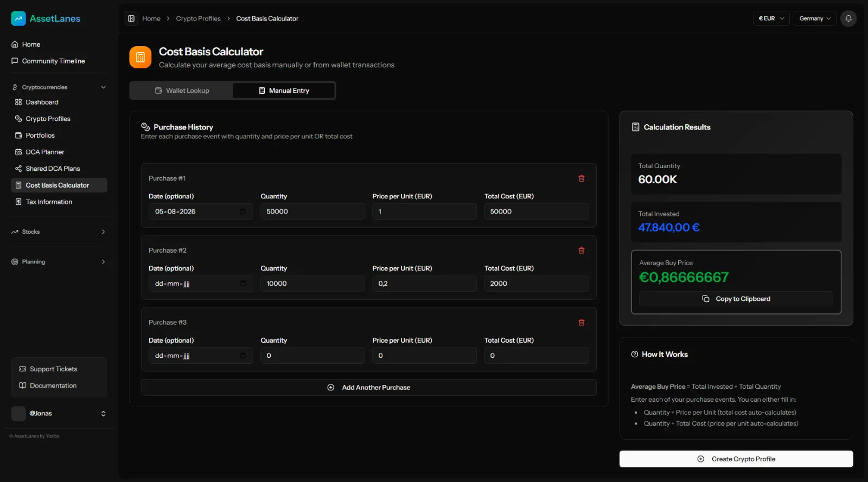Click Purchase #3 Total Cost field
The image size is (868, 482).
(x=537, y=356)
